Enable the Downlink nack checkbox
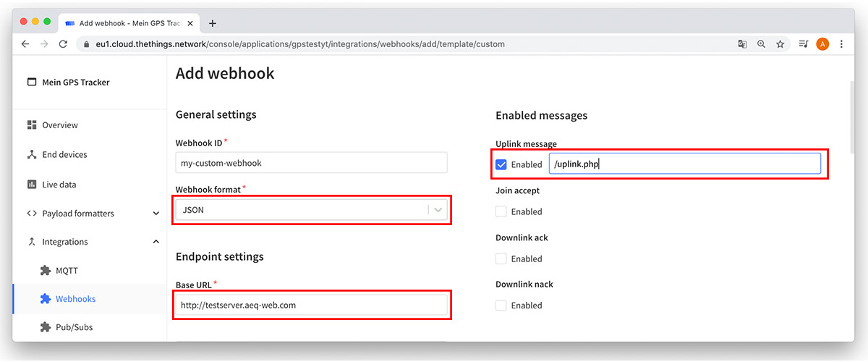This screenshot has height=362, width=868. [x=501, y=306]
